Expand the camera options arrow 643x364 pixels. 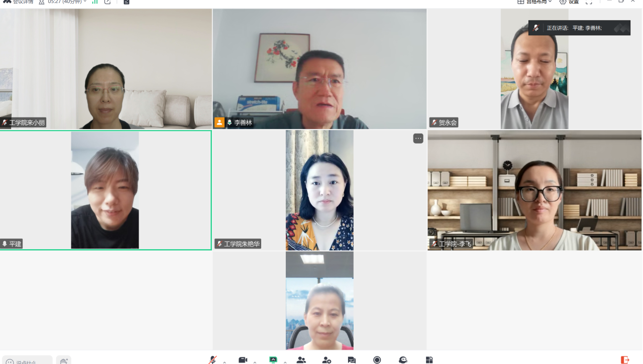255,361
